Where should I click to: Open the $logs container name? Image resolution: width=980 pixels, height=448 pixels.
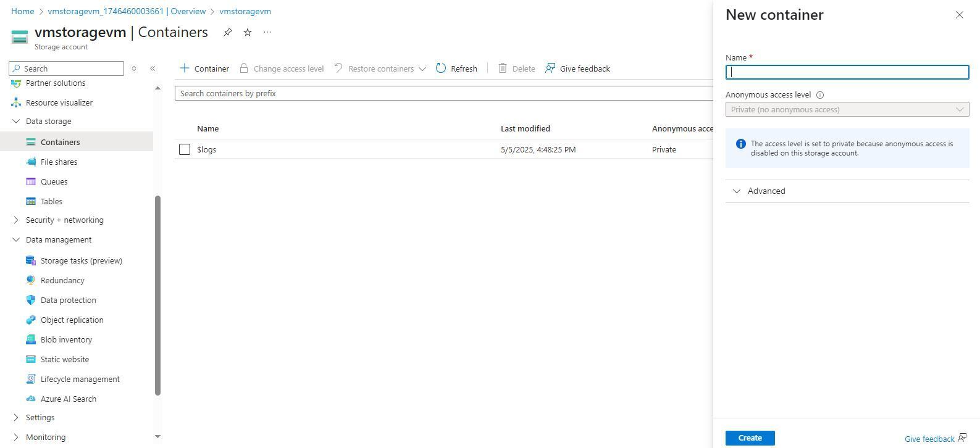tap(206, 149)
